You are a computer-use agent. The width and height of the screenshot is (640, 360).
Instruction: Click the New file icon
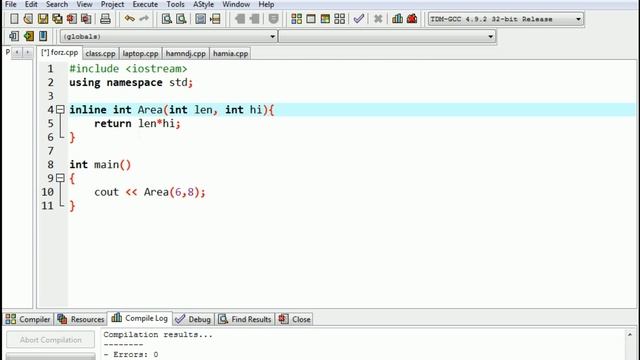(14, 19)
